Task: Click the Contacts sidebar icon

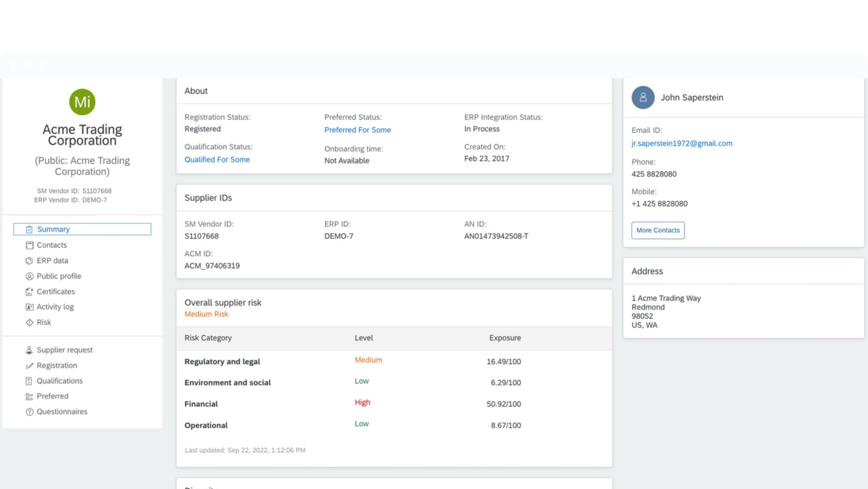Action: 29,245
